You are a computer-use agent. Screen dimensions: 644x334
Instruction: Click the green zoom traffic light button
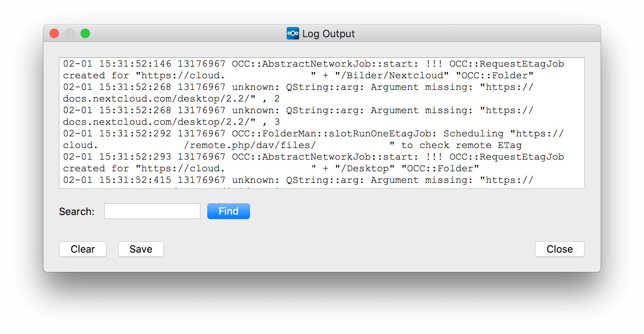click(85, 33)
